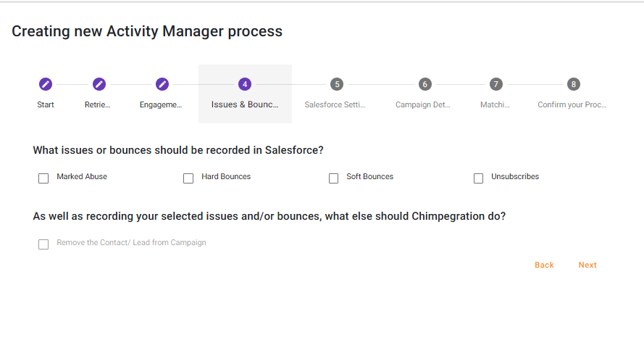Viewport: 644px width, 338px height.
Task: Enable the Marked Abuse checkbox
Action: pos(43,178)
